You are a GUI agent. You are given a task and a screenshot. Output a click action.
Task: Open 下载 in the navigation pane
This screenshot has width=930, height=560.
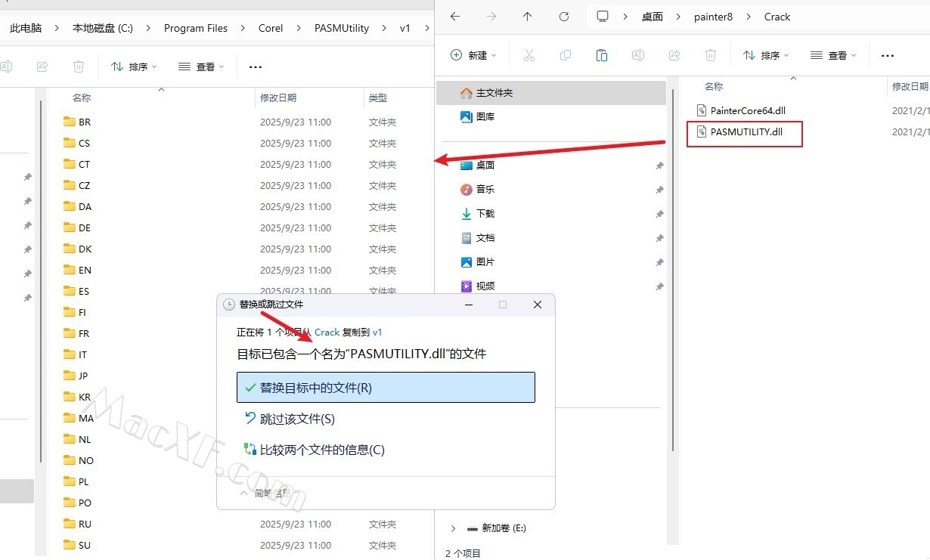pos(485,214)
